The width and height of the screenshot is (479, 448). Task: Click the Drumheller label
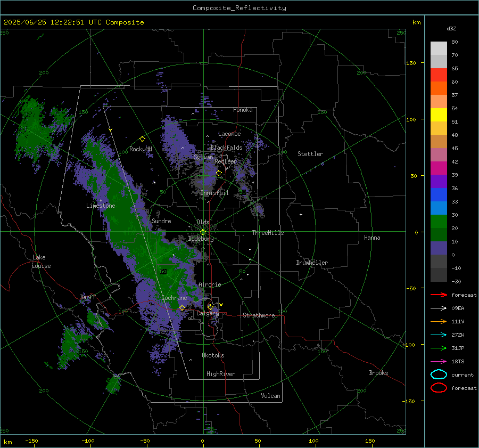point(312,263)
